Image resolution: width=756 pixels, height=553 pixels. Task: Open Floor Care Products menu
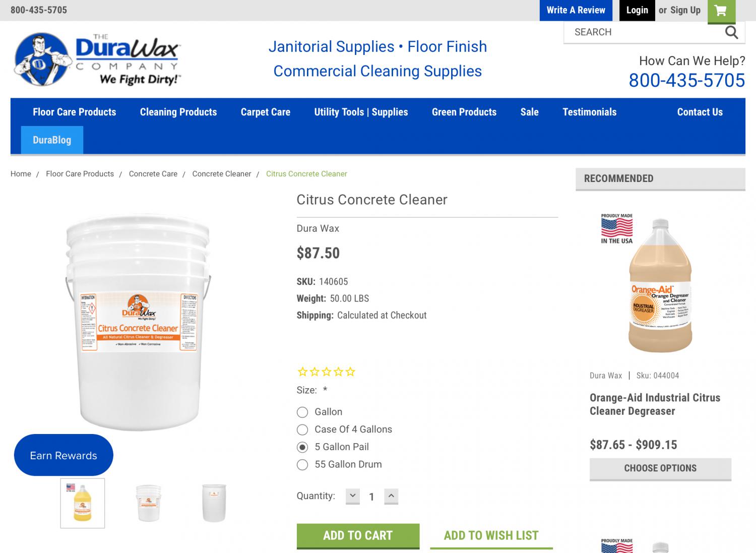pyautogui.click(x=75, y=112)
